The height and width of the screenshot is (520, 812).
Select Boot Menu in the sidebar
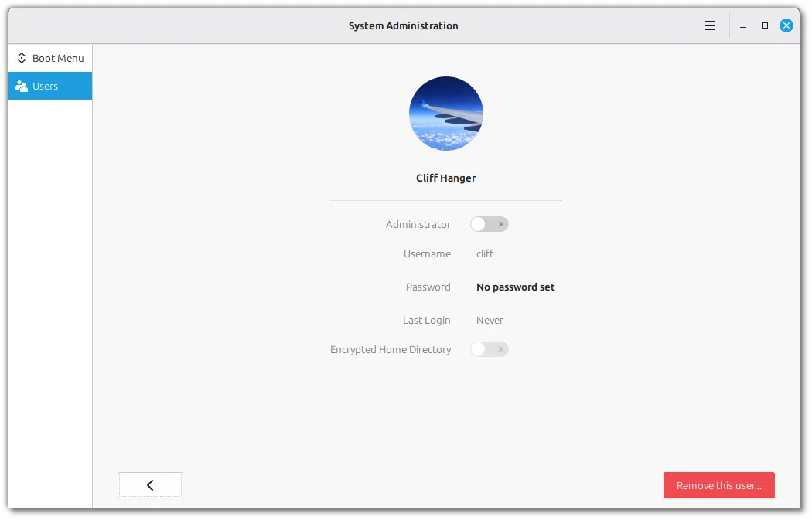(49, 58)
